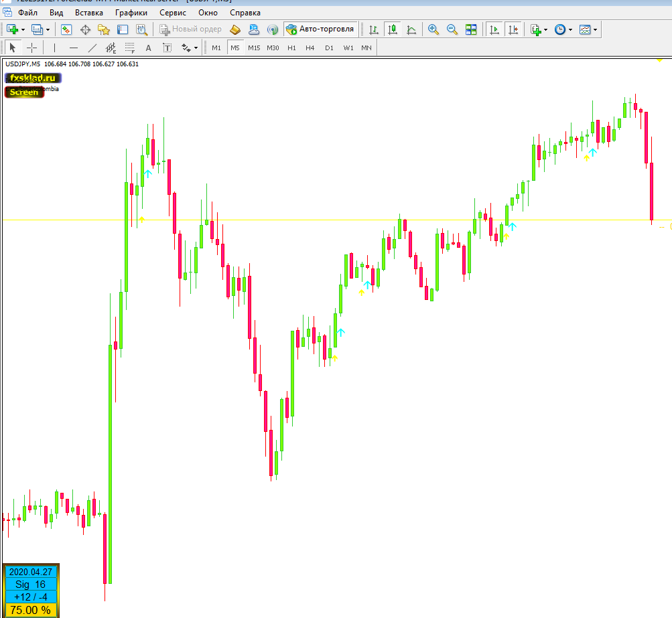
Task: Toggle chart shift from the right edge
Action: (513, 29)
